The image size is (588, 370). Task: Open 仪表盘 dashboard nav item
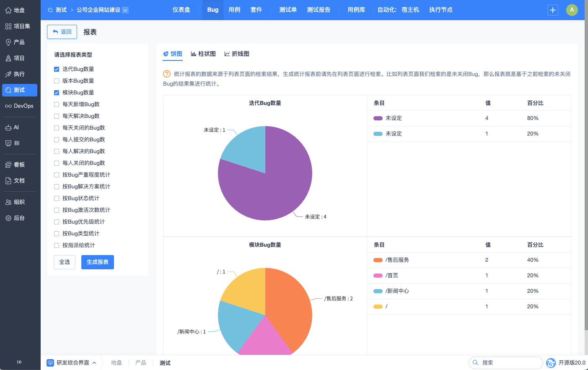pyautogui.click(x=181, y=10)
